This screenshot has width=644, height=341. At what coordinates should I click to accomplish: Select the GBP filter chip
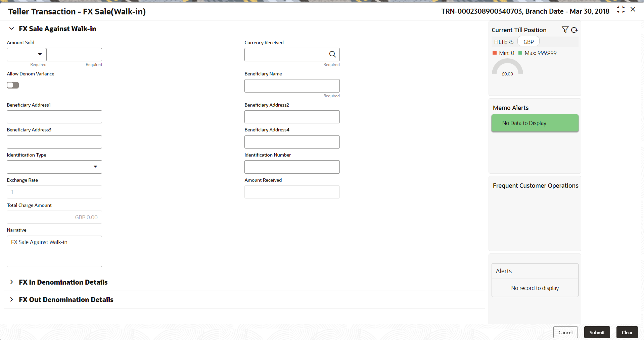coord(528,42)
